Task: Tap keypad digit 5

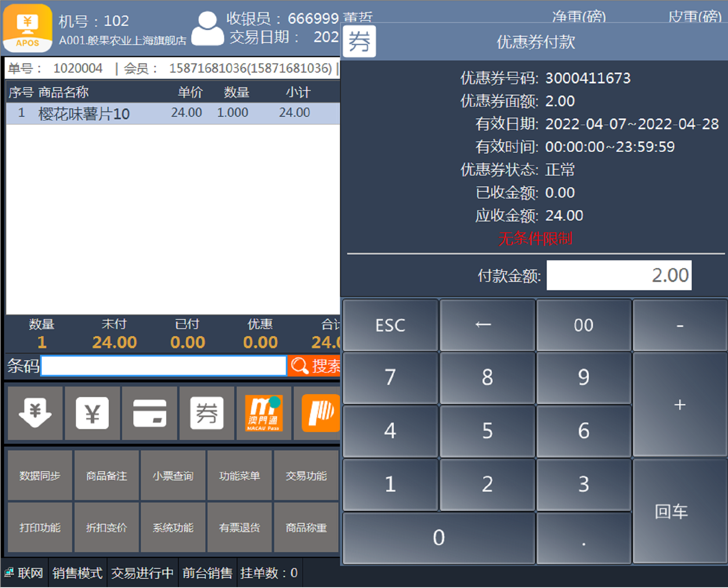Action: click(x=487, y=431)
